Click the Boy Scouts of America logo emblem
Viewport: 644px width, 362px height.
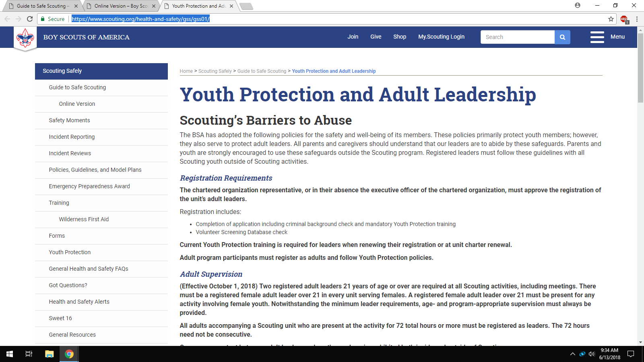pyautogui.click(x=25, y=39)
